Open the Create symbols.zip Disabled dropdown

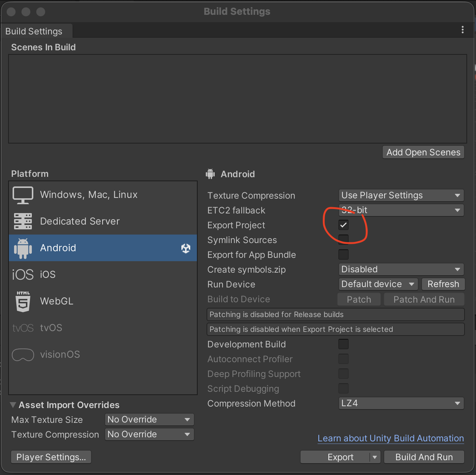(401, 269)
